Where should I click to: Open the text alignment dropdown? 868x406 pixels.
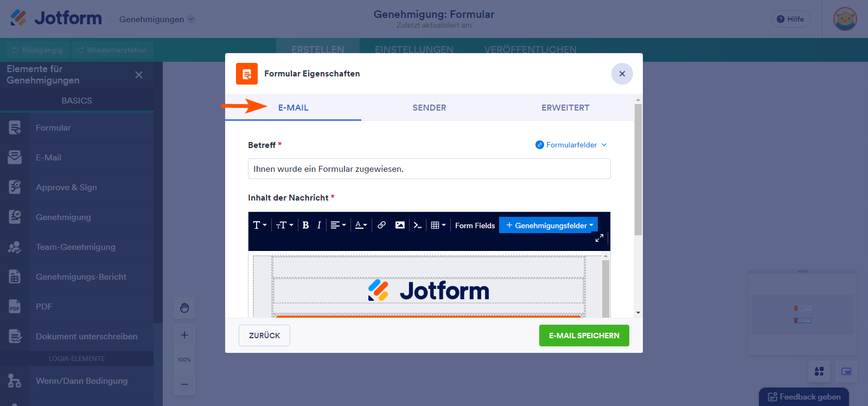[338, 225]
